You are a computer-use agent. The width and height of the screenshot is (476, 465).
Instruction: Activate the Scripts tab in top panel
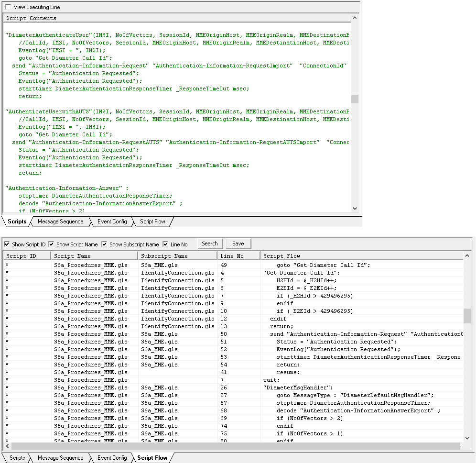coord(16,221)
